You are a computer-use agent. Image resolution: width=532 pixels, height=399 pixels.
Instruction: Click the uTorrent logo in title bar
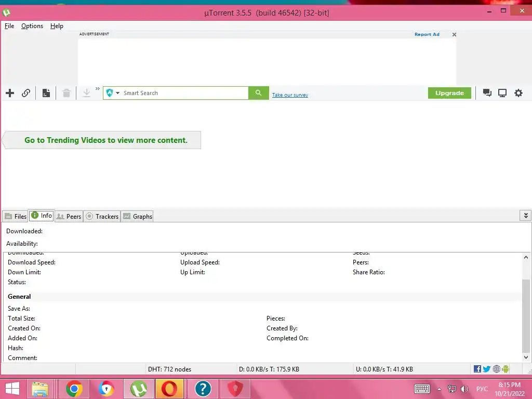pos(6,13)
